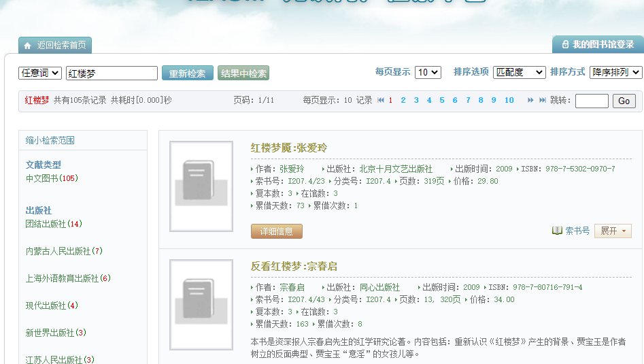644x364 pixels.
Task: Click ISBN 978-7-80716-791-4
Action: pyautogui.click(x=547, y=287)
